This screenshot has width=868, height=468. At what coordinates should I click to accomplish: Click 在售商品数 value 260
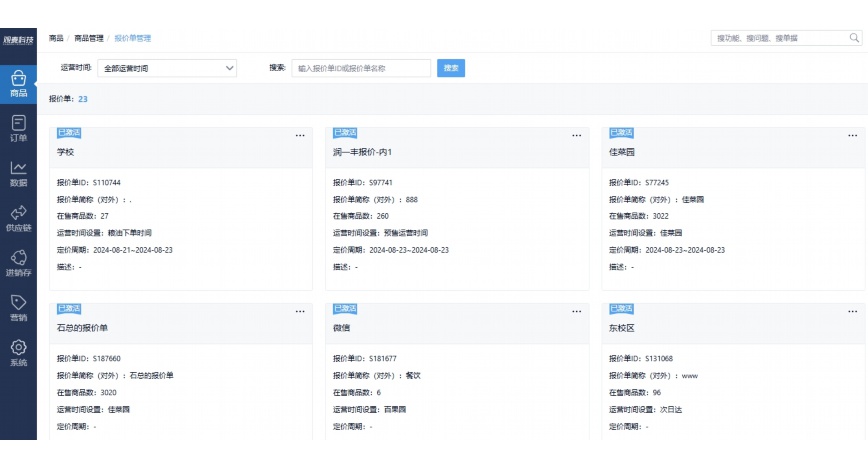click(383, 216)
